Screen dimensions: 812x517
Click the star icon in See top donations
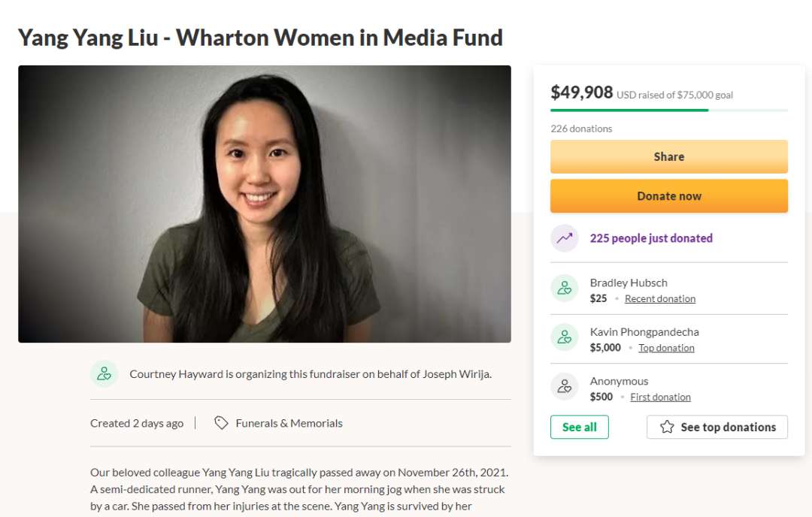pos(667,427)
